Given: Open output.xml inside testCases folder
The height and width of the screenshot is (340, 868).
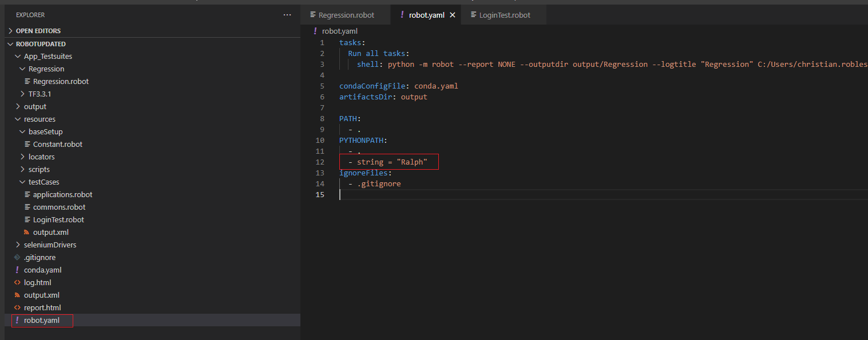Looking at the screenshot, I should 51,232.
